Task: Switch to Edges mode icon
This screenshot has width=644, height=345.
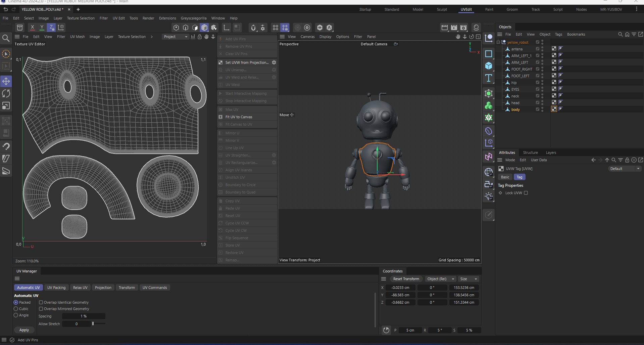Action: point(186,28)
